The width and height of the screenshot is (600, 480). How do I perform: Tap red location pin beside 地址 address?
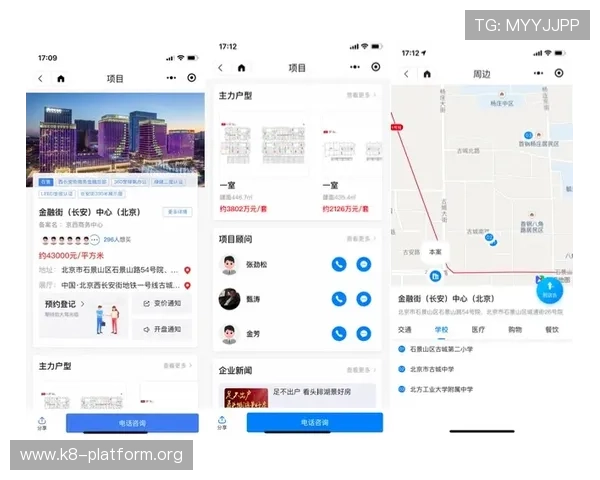coord(188,270)
